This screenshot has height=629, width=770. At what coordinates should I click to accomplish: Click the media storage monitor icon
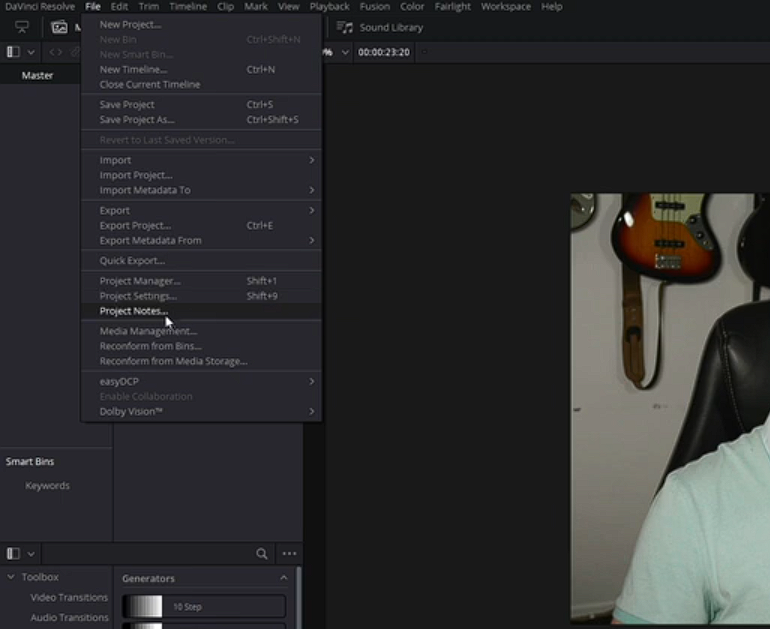click(x=22, y=27)
